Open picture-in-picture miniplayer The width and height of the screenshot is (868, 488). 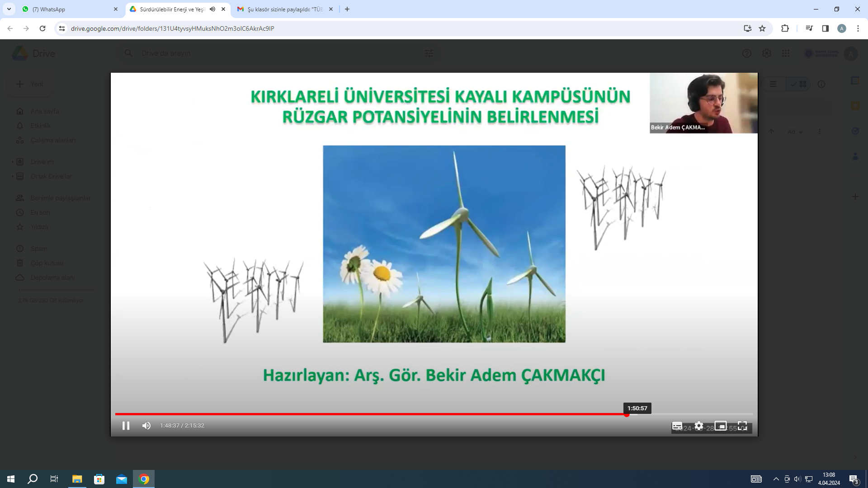[x=721, y=426]
